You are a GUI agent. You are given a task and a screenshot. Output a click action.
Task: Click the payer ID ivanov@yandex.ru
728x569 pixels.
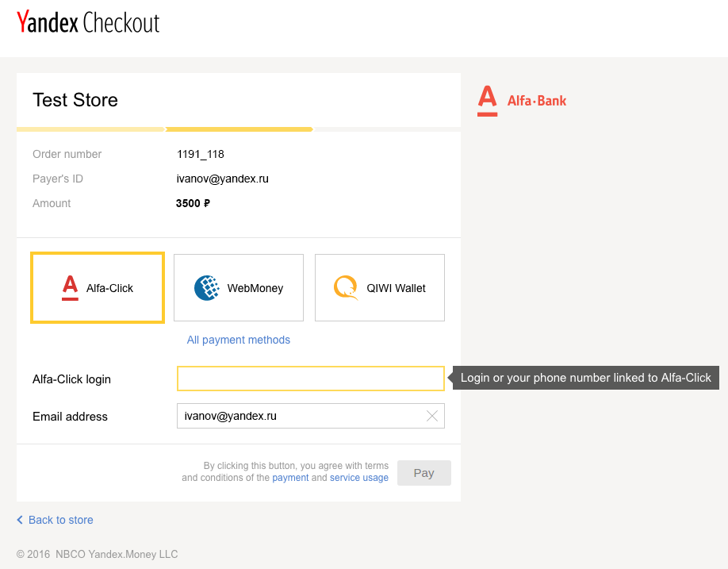pyautogui.click(x=222, y=179)
